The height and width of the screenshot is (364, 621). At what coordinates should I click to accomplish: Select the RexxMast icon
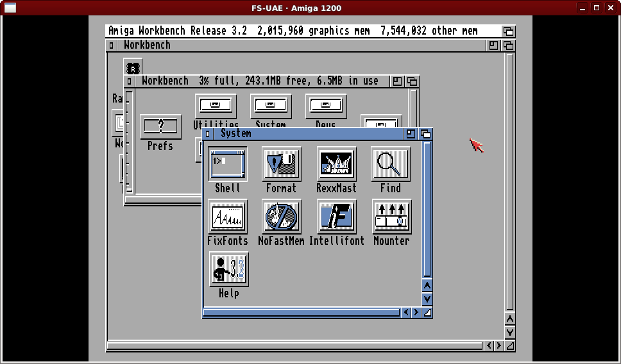(336, 164)
